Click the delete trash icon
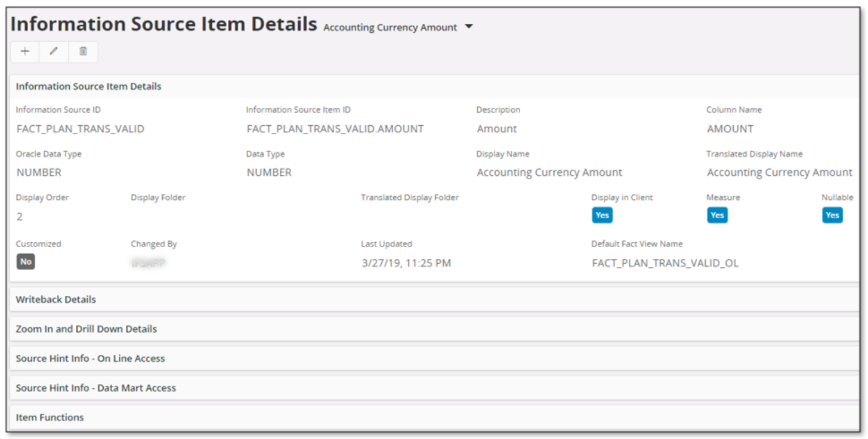This screenshot has width=868, height=439. pos(84,51)
